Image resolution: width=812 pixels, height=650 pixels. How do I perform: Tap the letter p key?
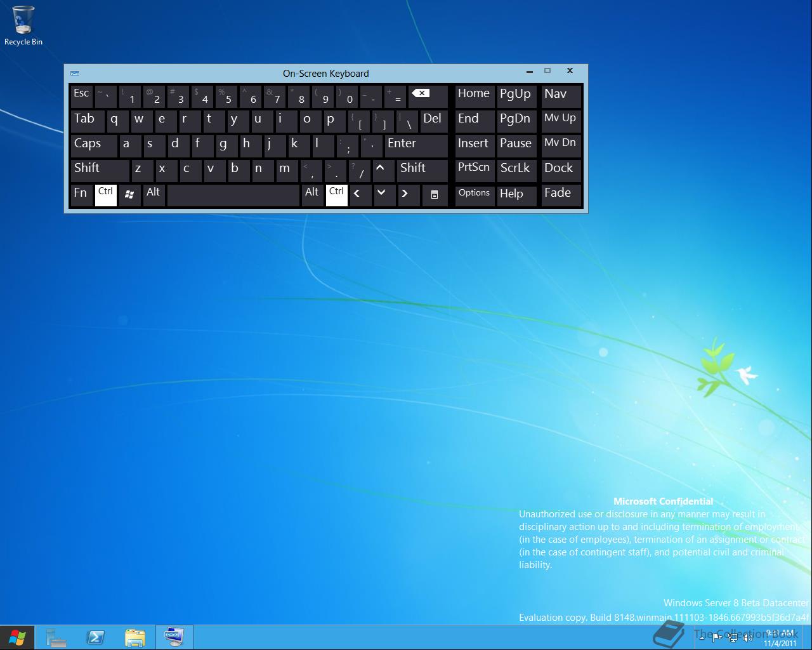334,121
